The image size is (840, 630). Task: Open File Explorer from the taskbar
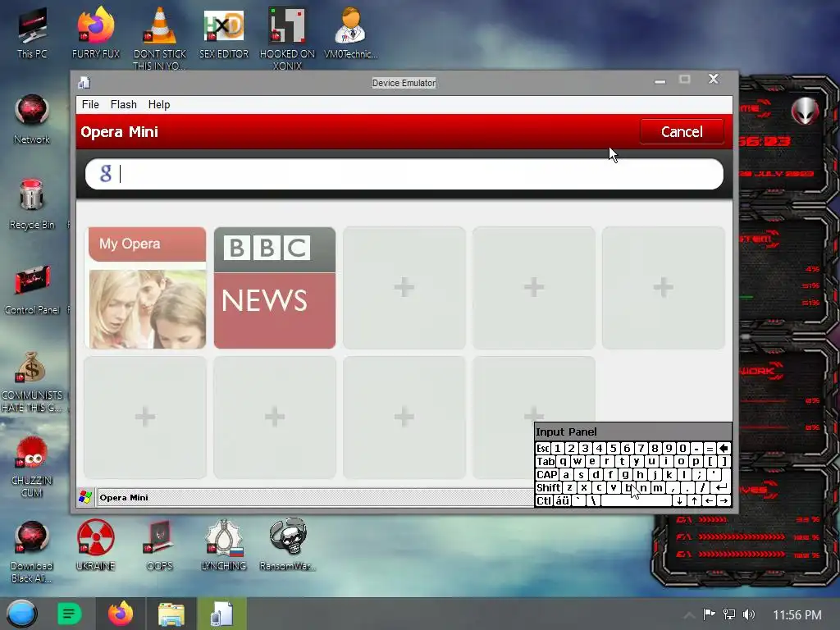point(171,614)
